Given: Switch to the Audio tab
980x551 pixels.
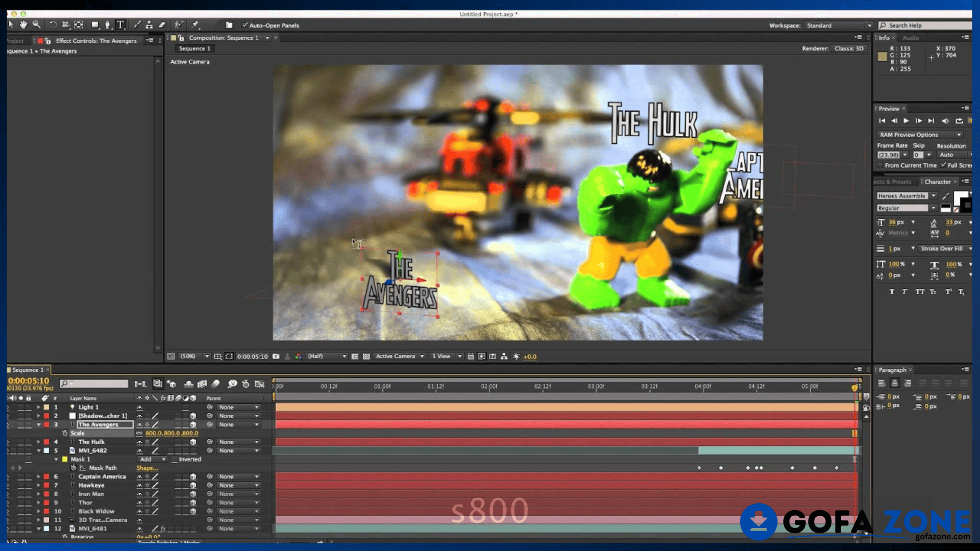Looking at the screenshot, I should tap(911, 38).
